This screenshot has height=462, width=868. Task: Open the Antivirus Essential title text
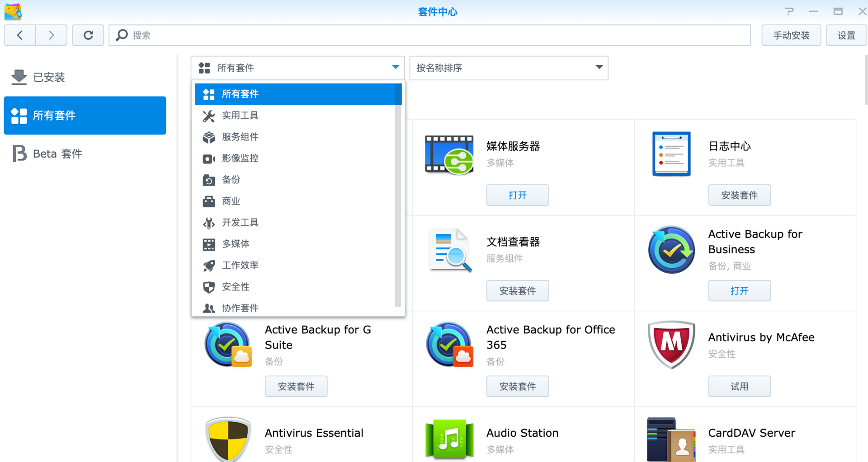(314, 433)
